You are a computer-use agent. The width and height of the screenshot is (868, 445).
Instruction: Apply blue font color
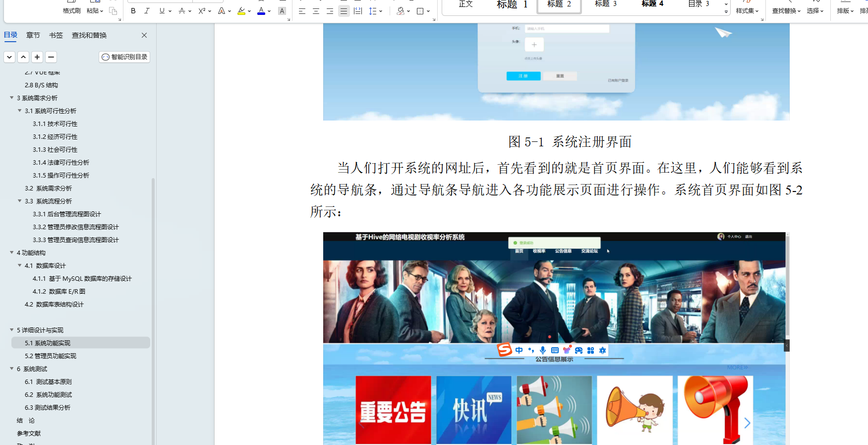pyautogui.click(x=261, y=11)
